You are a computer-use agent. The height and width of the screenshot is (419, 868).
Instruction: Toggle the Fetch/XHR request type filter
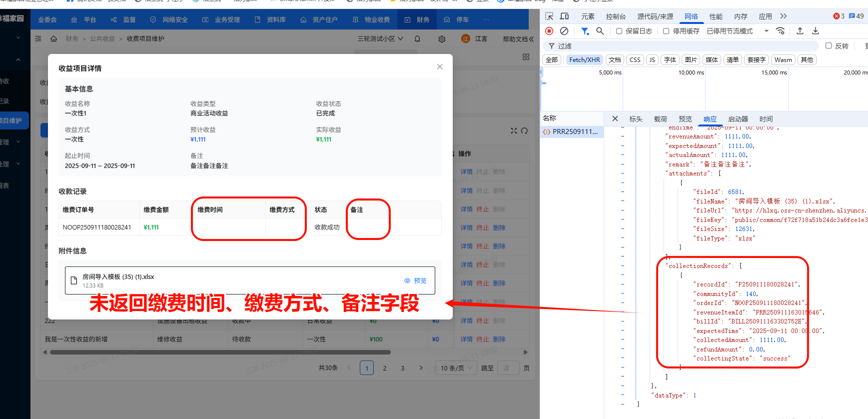[x=584, y=59]
